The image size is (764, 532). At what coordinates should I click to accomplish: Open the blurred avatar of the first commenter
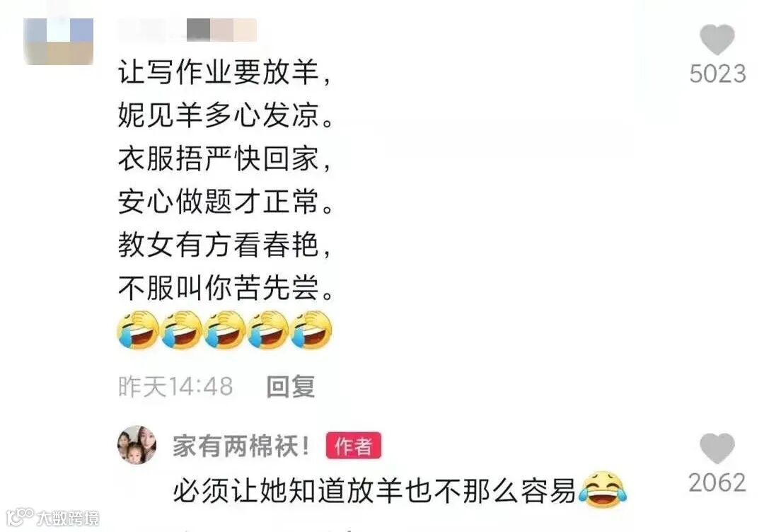click(59, 42)
